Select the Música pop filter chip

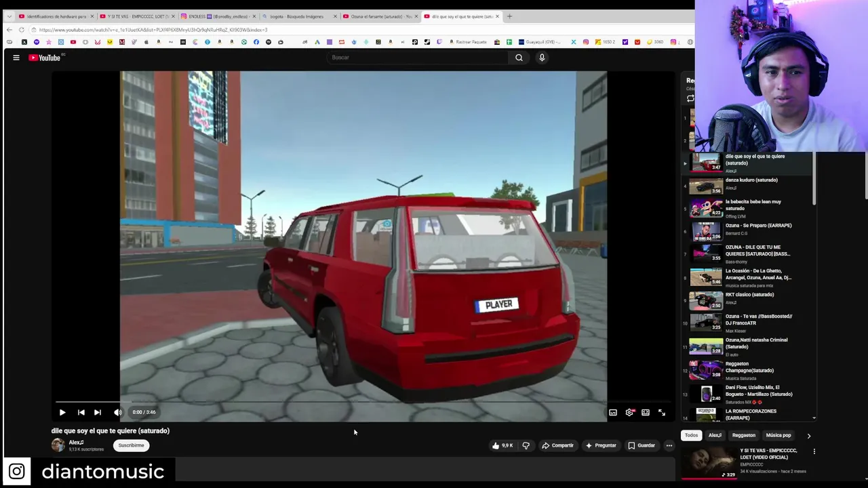(x=778, y=435)
